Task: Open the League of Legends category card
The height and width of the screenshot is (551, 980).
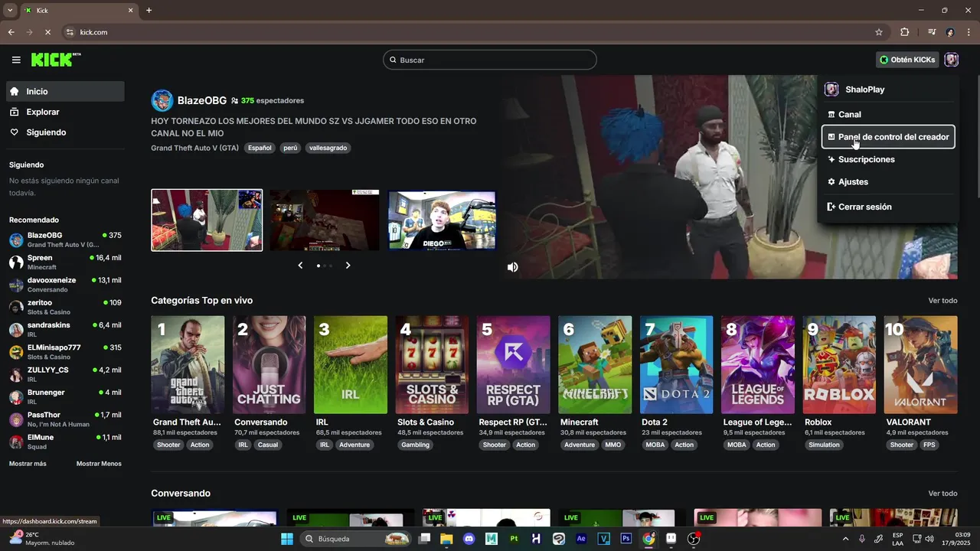Action: pos(758,365)
